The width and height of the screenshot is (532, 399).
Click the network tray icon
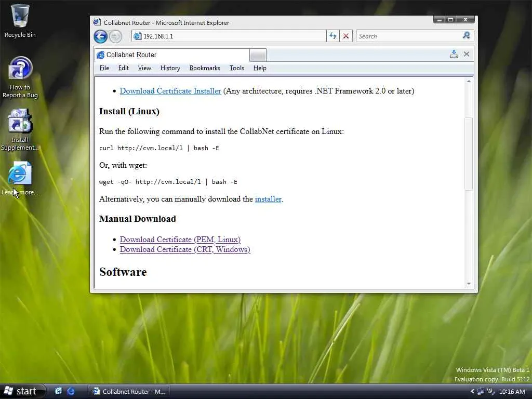click(481, 392)
